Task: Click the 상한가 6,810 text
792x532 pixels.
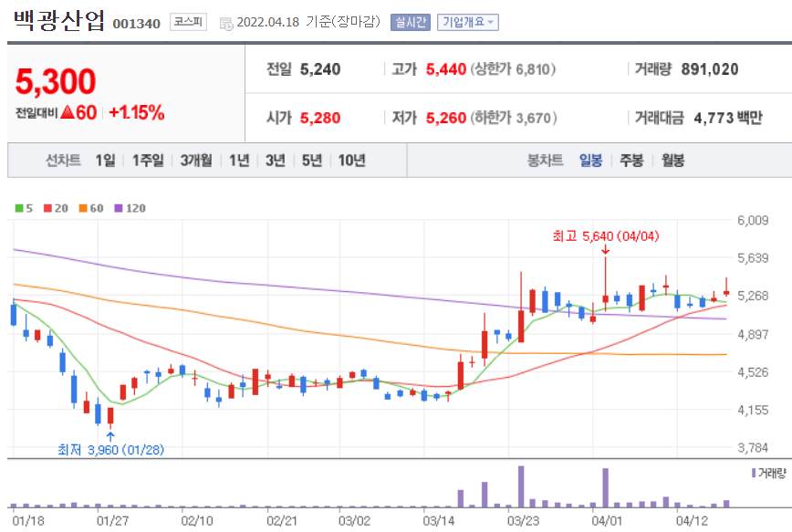Action: pos(513,69)
